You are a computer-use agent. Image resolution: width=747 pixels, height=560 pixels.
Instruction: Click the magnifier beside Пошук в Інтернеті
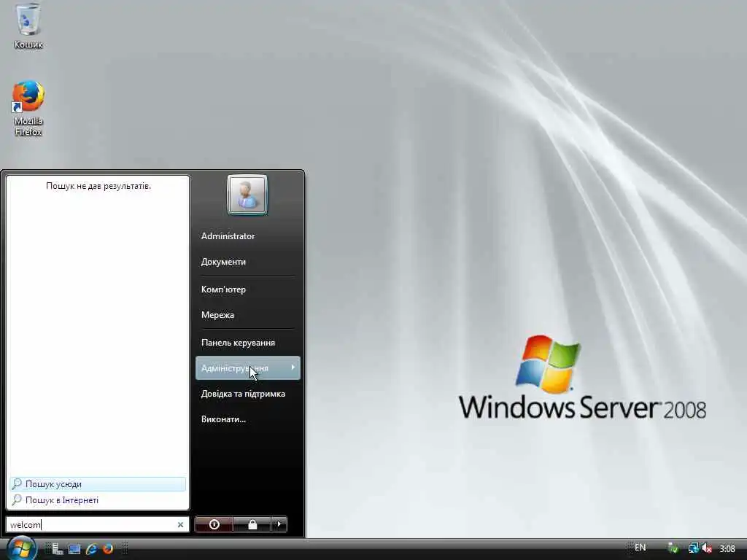17,500
